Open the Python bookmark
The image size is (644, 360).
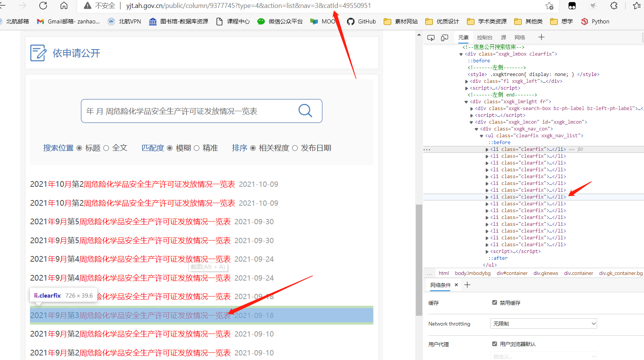[595, 22]
